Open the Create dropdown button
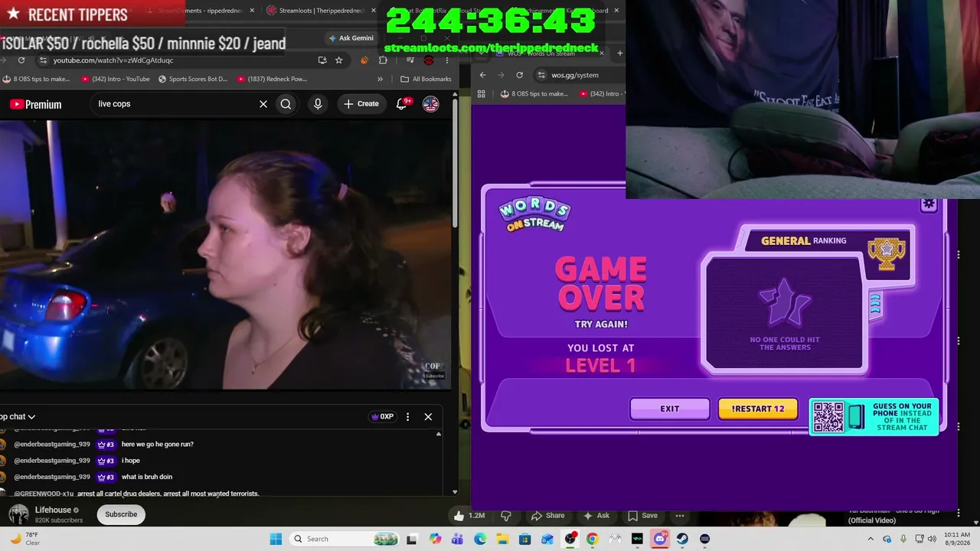 [x=361, y=104]
